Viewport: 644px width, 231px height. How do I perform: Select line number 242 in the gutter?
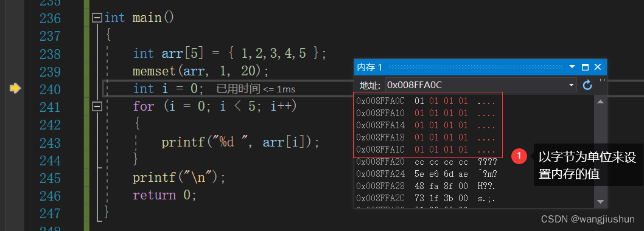click(50, 125)
